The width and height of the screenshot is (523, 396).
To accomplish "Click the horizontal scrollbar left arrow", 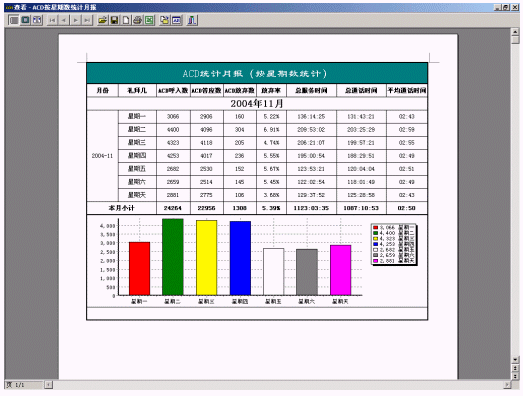I will (48, 385).
